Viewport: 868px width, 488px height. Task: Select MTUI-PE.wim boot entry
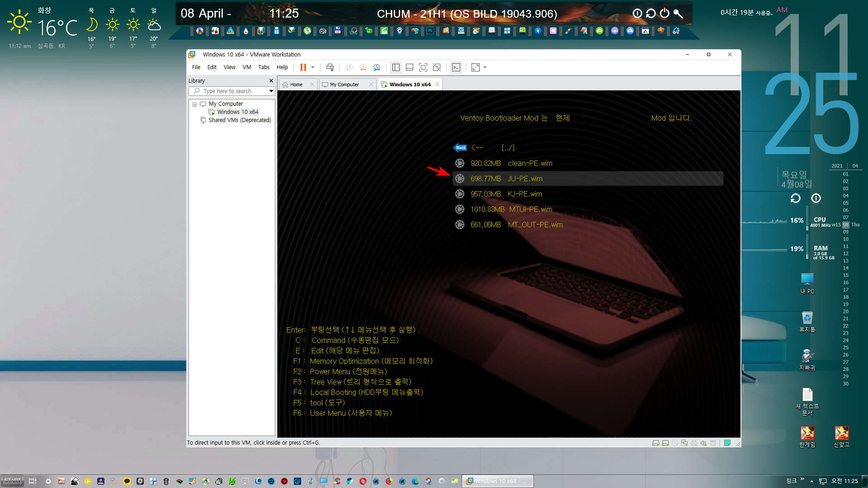coord(588,209)
